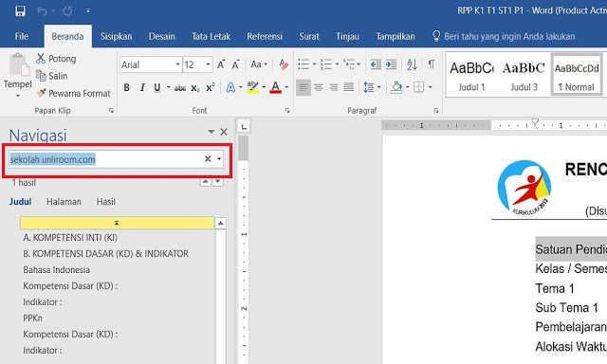This screenshot has width=607, height=364.
Task: Show paragraph marks with the pilcrow
Action: tap(432, 64)
